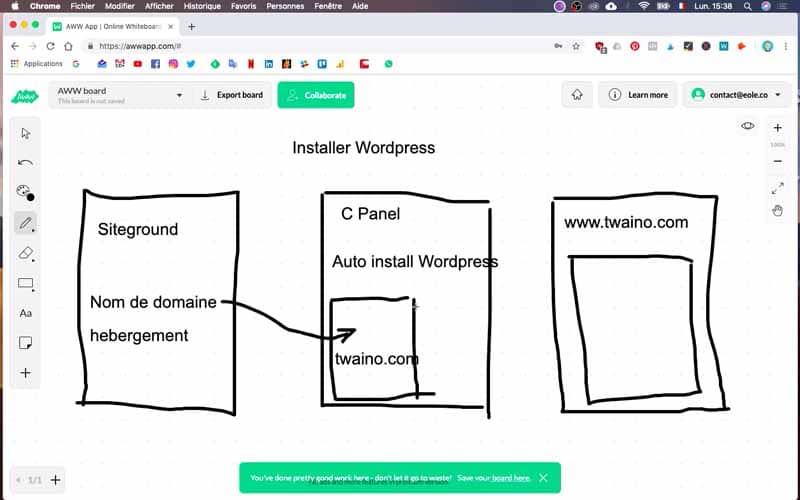
Task: Select the AWW App browser tab
Action: click(113, 27)
